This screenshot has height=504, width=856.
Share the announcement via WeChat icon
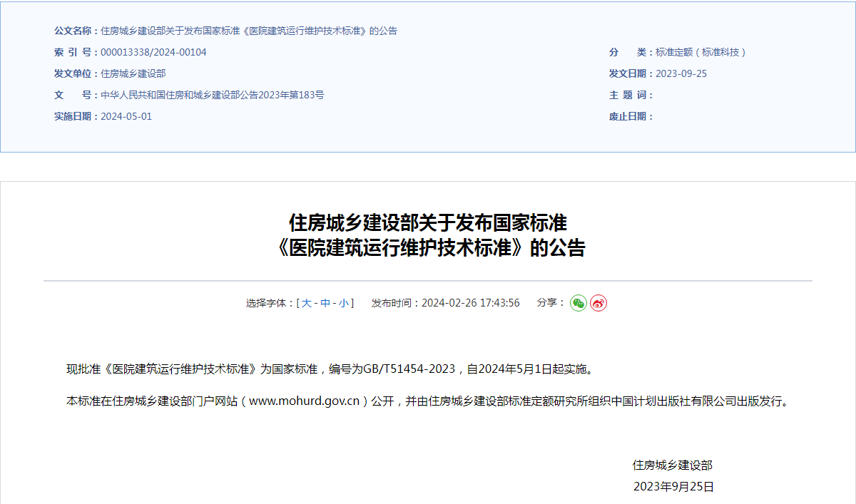tap(579, 303)
